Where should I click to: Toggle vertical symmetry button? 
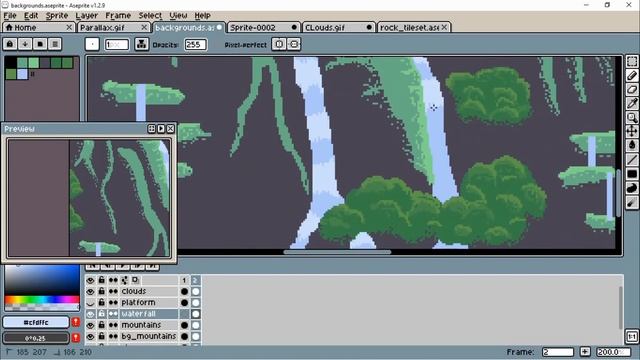pos(294,44)
